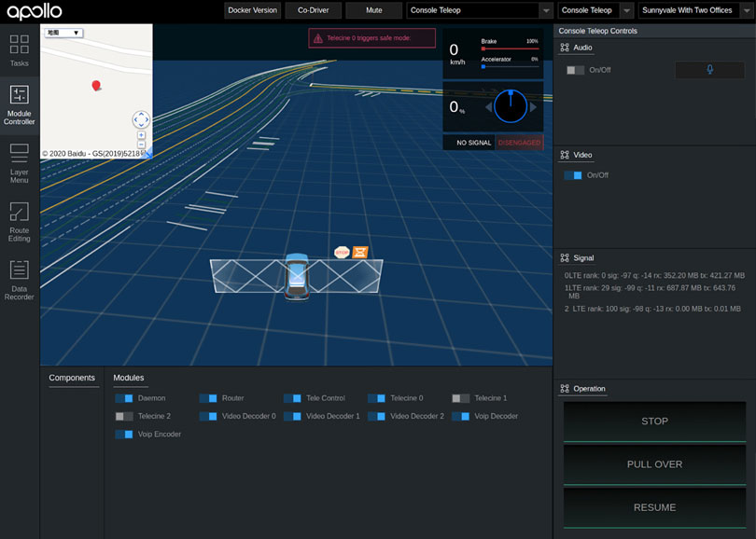Enable the Telecine 2 module

click(x=124, y=416)
